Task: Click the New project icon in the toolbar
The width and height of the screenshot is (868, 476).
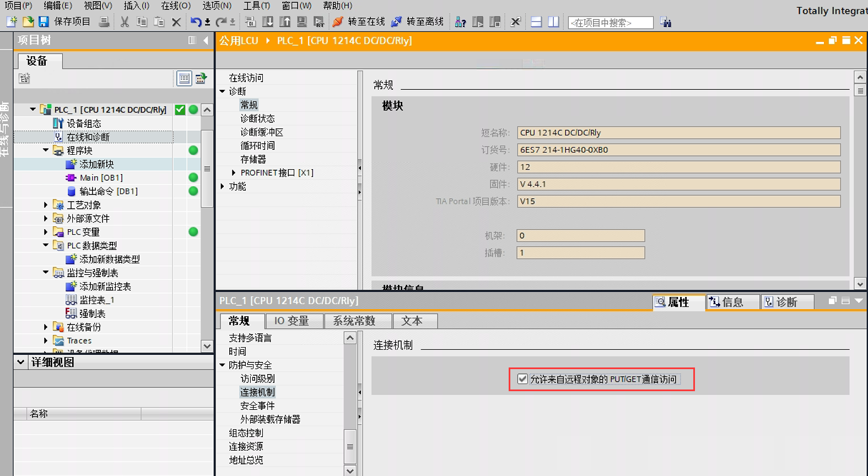Action: [x=12, y=22]
